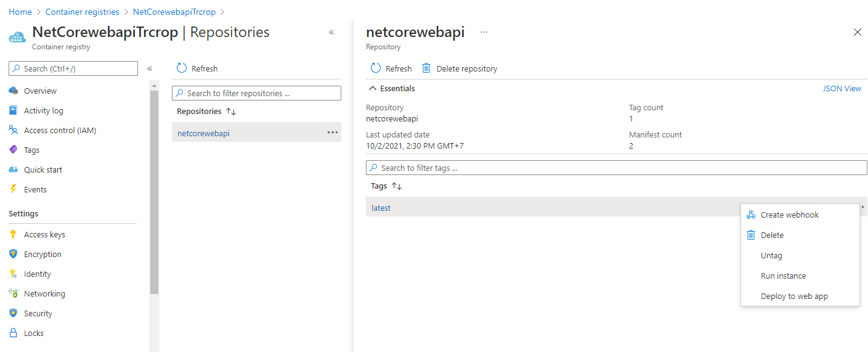Collapse Repositories blade with double chevron
This screenshot has height=352, width=868.
click(331, 32)
